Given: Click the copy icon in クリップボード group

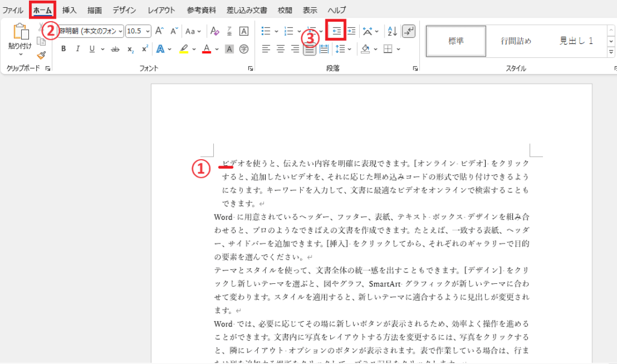Looking at the screenshot, I should click(x=41, y=42).
